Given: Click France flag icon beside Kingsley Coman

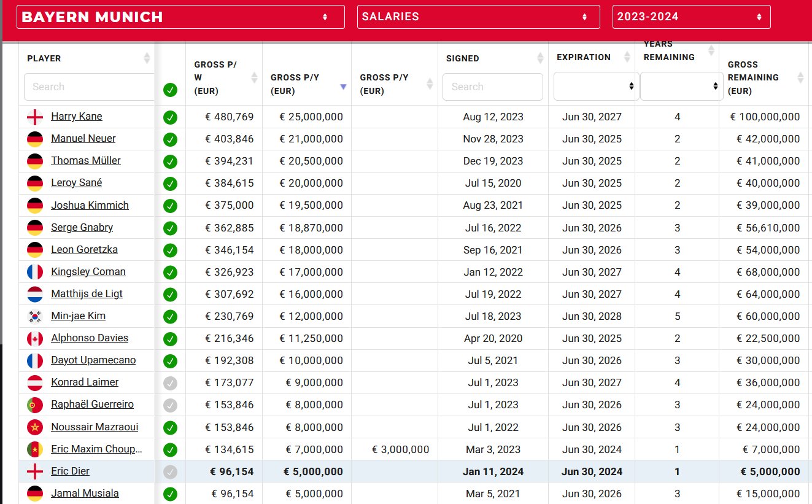Looking at the screenshot, I should [x=34, y=272].
